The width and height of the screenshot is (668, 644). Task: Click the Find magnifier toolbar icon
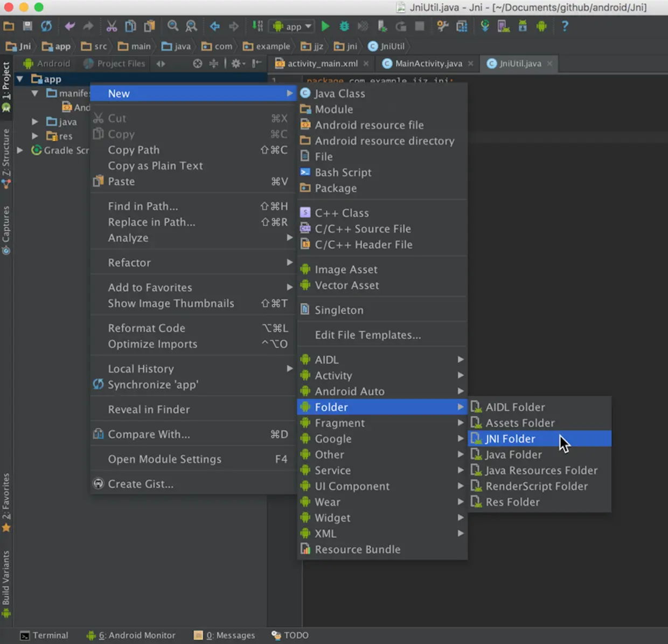[x=172, y=26]
